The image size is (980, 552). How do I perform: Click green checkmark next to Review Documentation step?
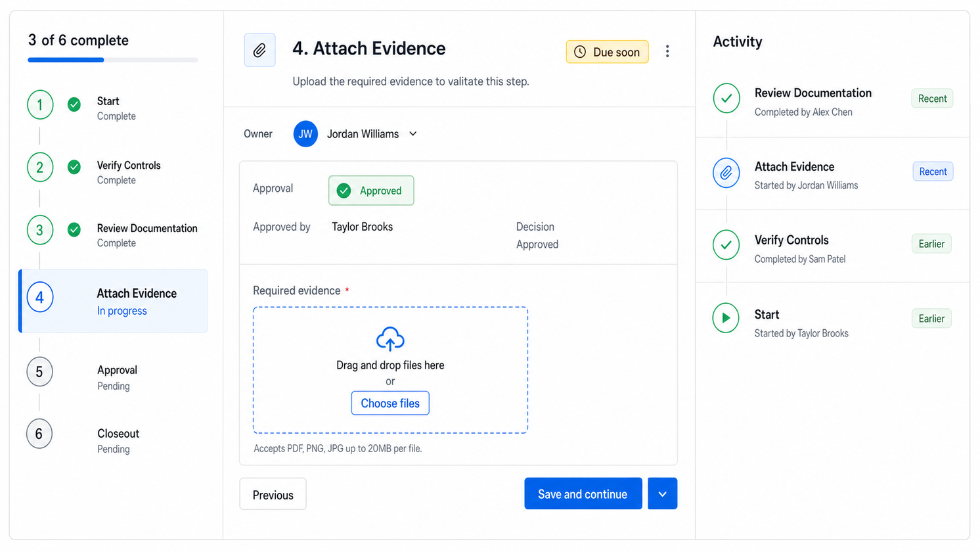[x=74, y=229]
